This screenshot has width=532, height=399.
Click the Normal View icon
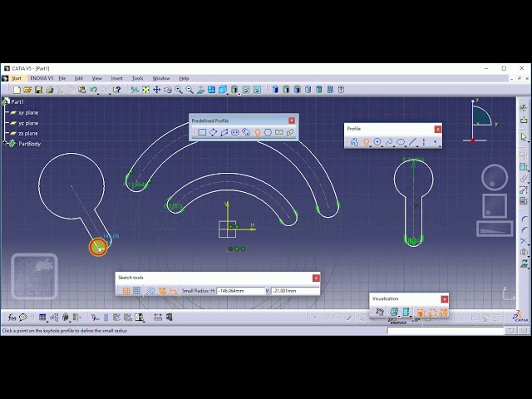tap(200, 90)
